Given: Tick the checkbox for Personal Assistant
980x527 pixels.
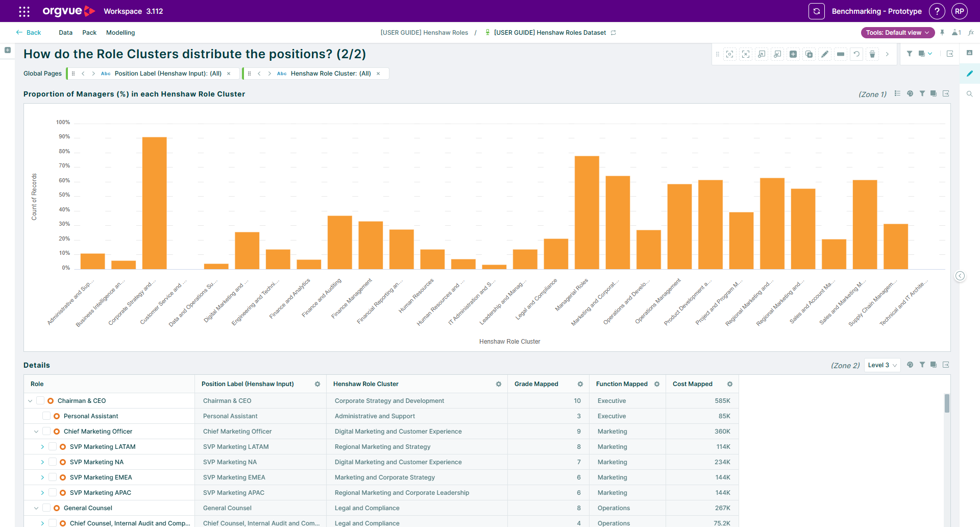Looking at the screenshot, I should tap(46, 416).
